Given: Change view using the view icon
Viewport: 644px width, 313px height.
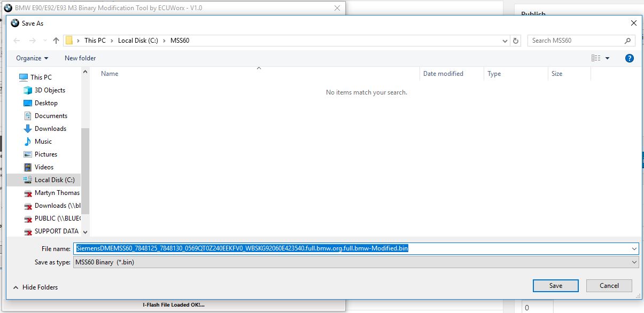Looking at the screenshot, I should click(x=596, y=58).
